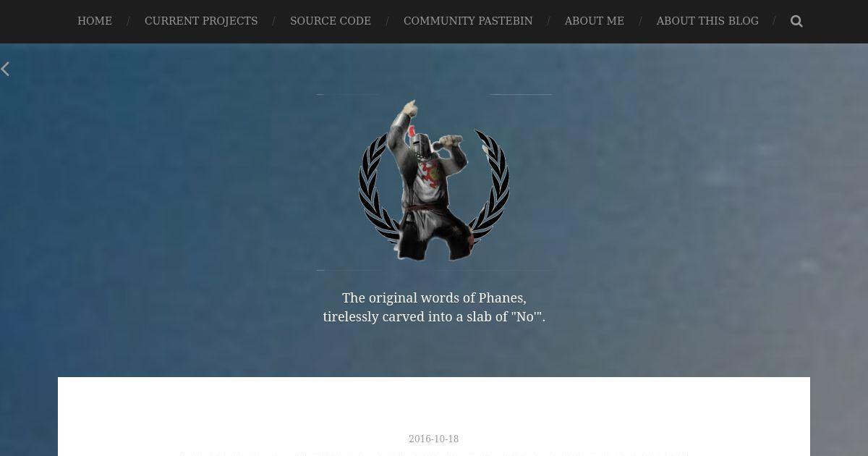Click tagline "The original words of Phanes,"
The image size is (868, 456).
pyautogui.click(x=434, y=297)
